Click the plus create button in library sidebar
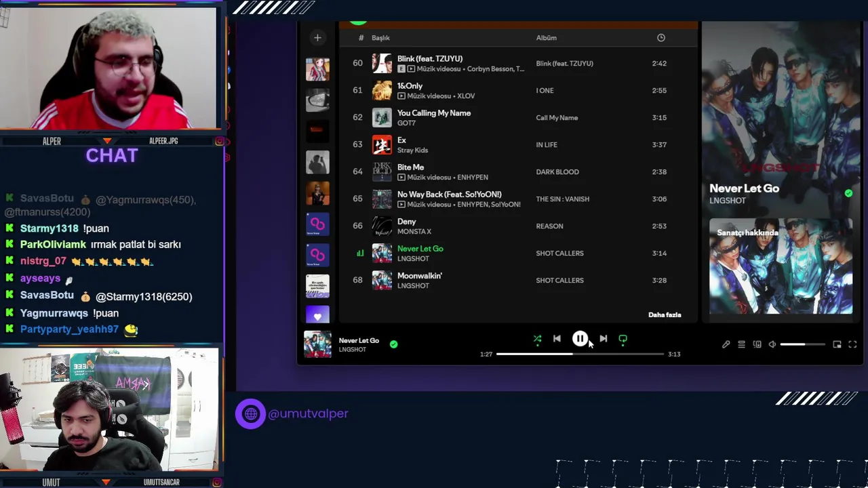 [317, 38]
